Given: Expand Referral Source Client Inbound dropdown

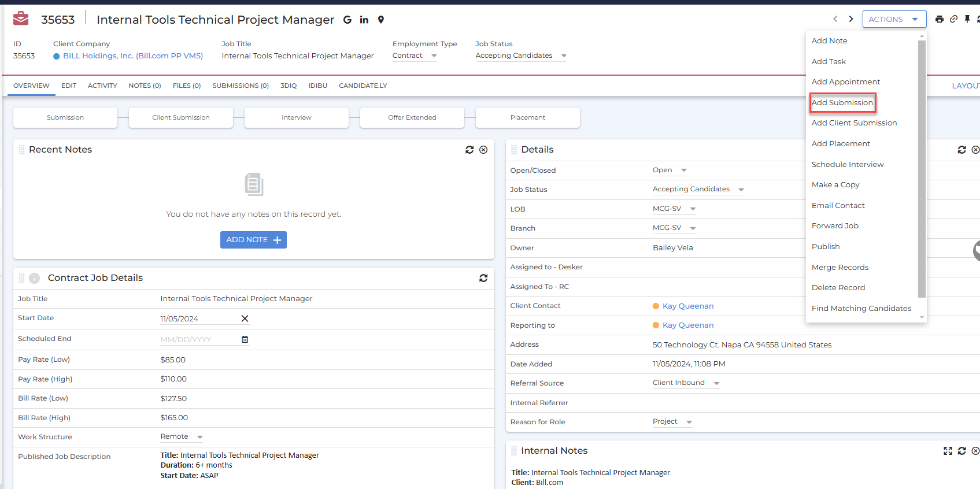Looking at the screenshot, I should [686, 383].
